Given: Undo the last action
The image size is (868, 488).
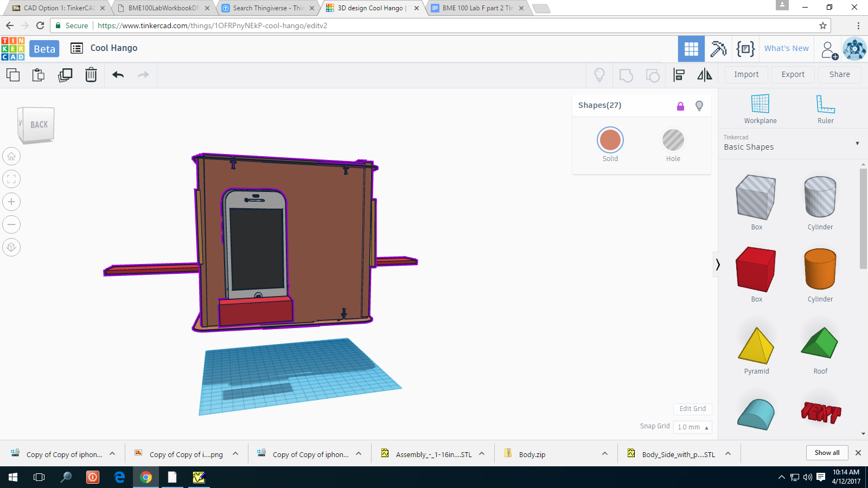Looking at the screenshot, I should click(118, 75).
